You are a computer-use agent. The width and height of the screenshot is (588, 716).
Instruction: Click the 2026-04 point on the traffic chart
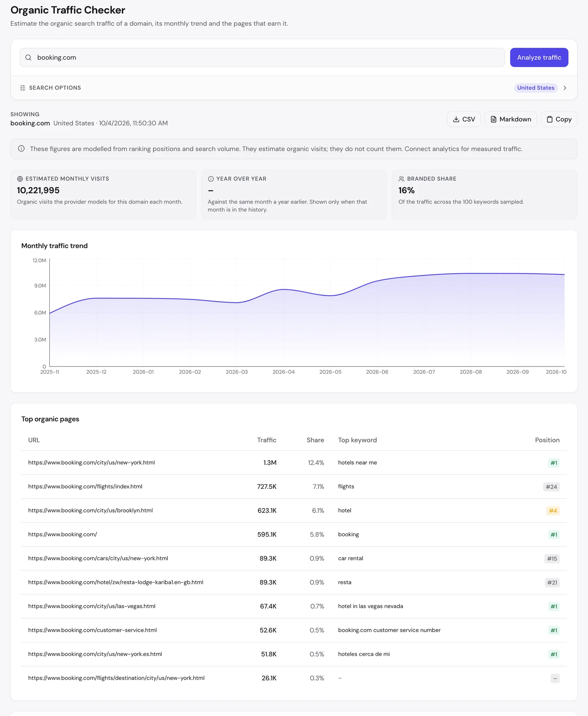pos(284,289)
